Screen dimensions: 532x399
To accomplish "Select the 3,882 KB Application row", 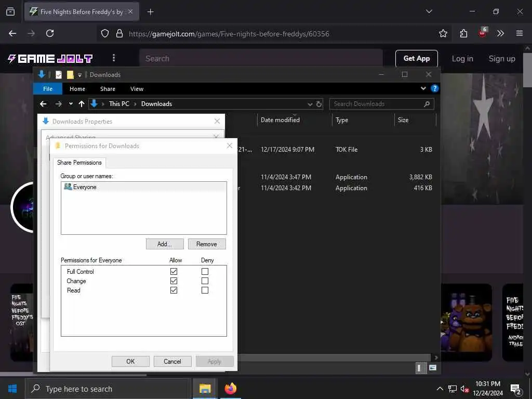I will pos(336,177).
